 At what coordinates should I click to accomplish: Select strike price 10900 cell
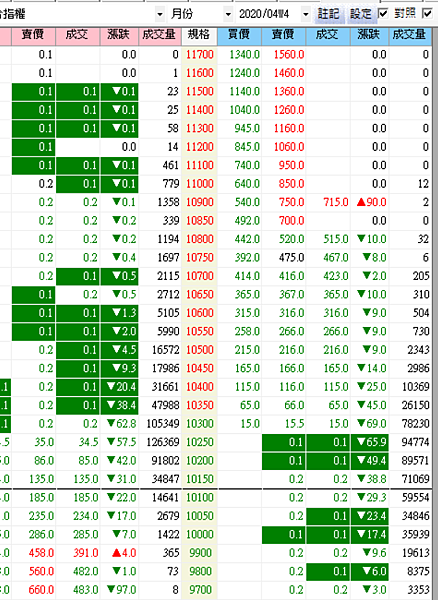coord(199,202)
